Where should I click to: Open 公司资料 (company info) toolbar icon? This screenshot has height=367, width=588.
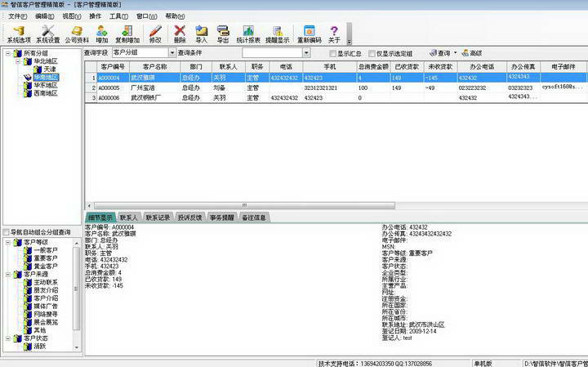pyautogui.click(x=77, y=34)
